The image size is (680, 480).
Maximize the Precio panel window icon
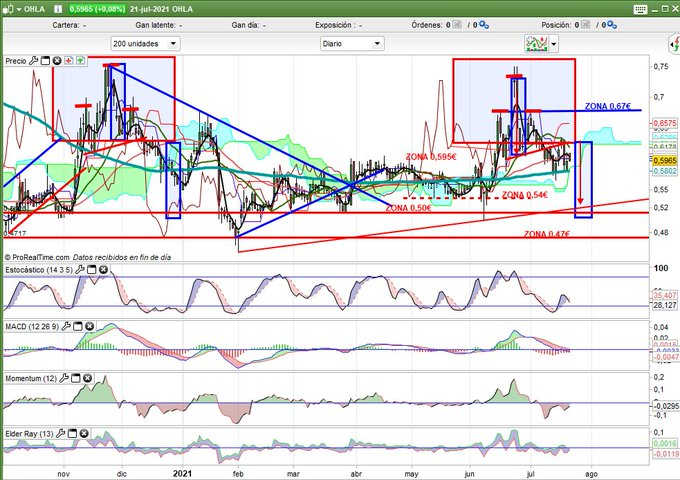pos(45,61)
